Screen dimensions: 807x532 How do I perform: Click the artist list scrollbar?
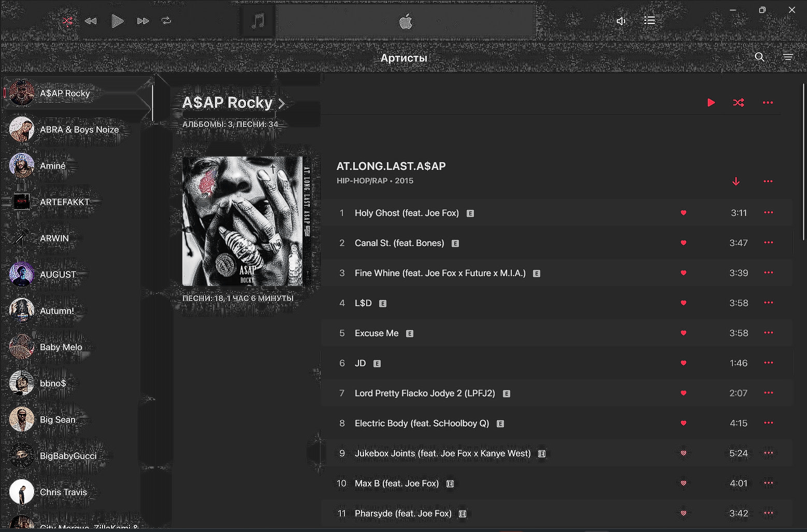[x=153, y=103]
